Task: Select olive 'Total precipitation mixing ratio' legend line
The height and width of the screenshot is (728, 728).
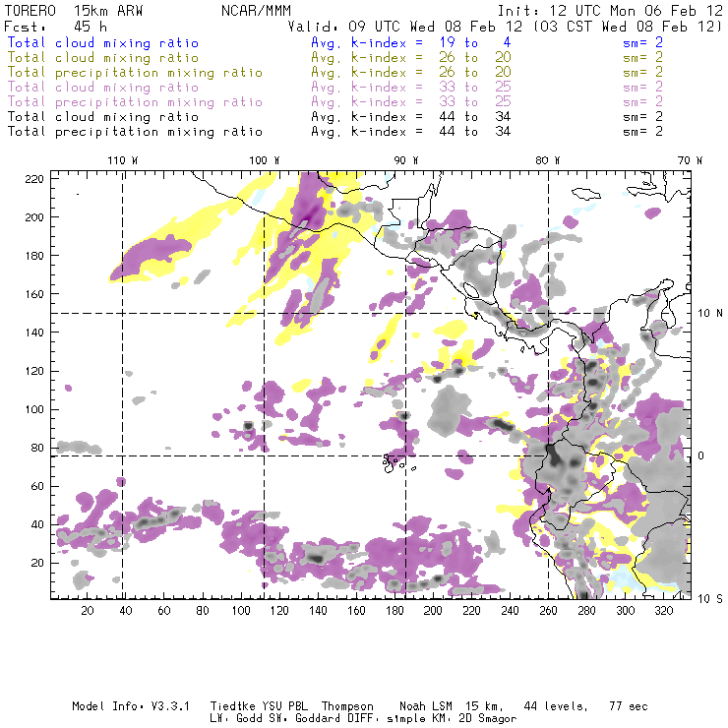Action: point(135,73)
